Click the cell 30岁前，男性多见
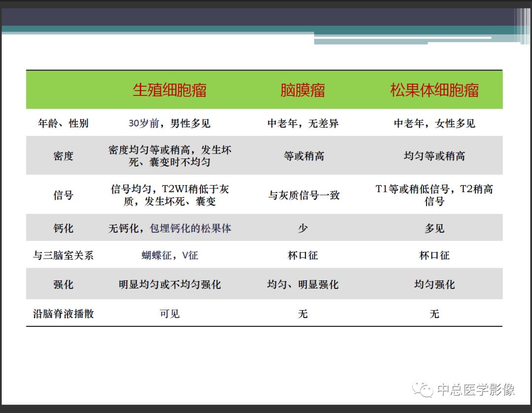532x413 pixels. tap(169, 123)
